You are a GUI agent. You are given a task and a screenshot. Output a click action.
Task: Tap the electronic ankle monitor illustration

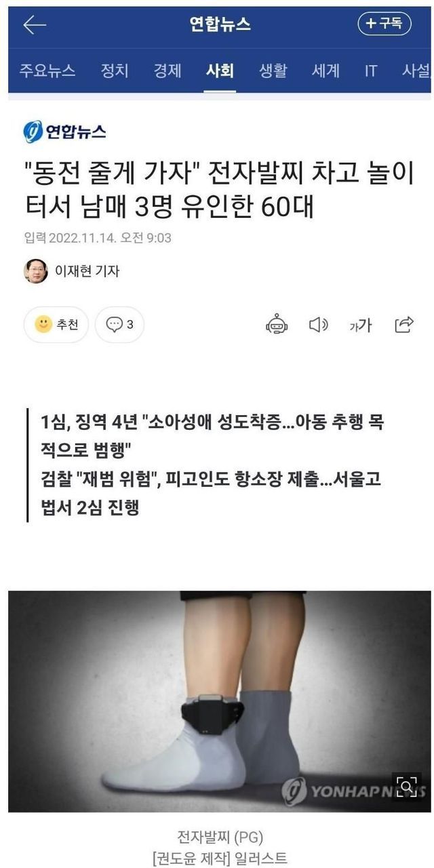pyautogui.click(x=219, y=701)
